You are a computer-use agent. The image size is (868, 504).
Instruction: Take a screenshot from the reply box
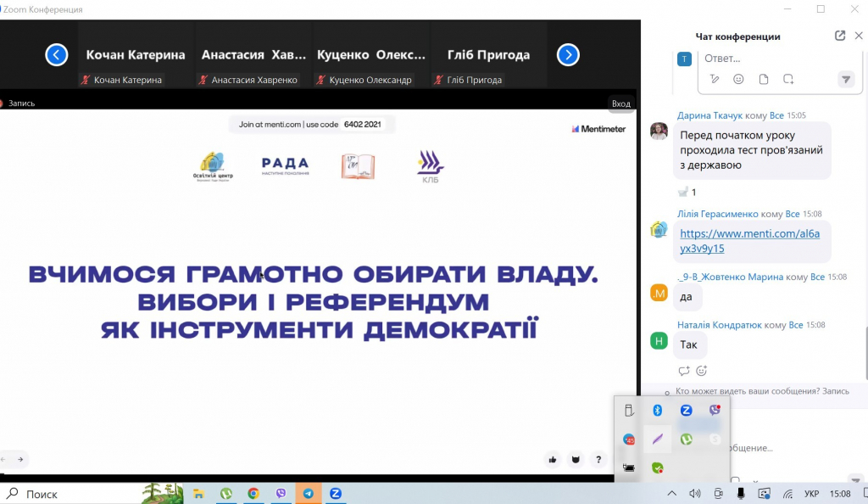788,79
